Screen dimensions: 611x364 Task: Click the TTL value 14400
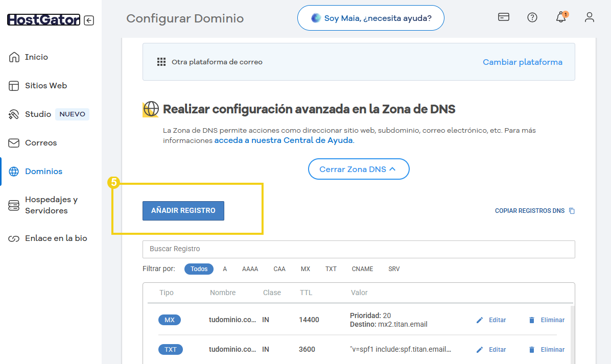coord(309,320)
